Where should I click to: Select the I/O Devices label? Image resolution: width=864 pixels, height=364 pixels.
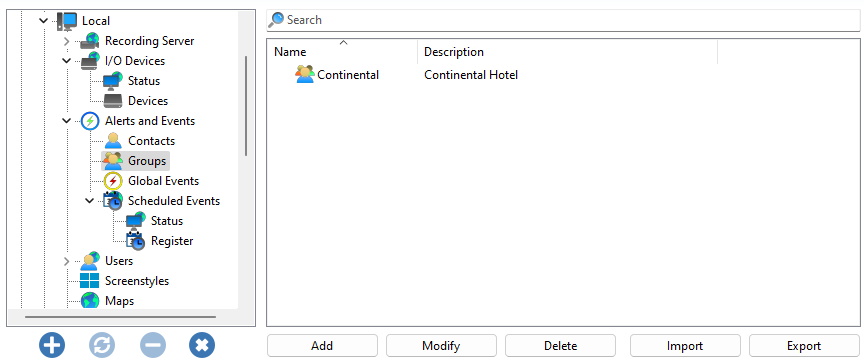(x=135, y=61)
